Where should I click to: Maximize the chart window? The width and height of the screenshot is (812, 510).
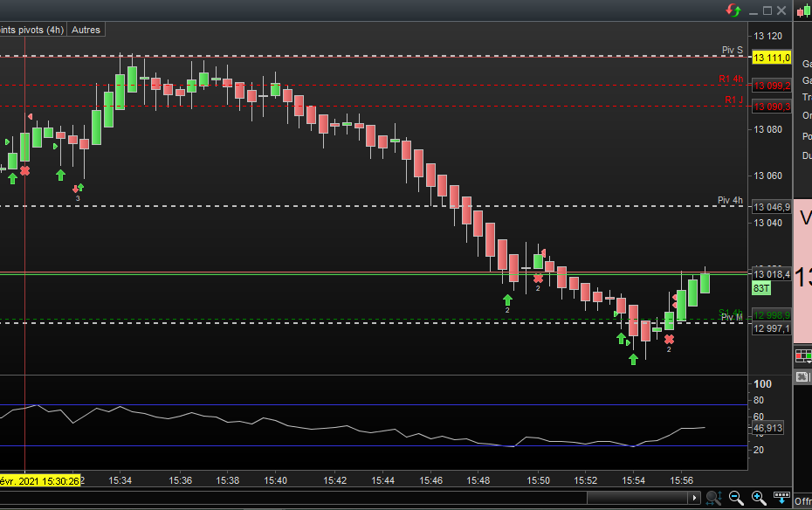tap(767, 10)
